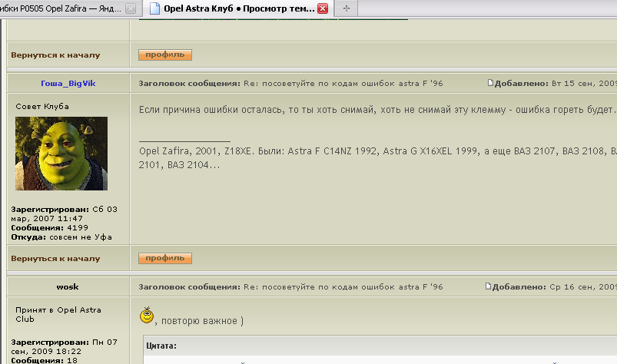Click the first профиль button
The width and height of the screenshot is (617, 364).
point(165,55)
